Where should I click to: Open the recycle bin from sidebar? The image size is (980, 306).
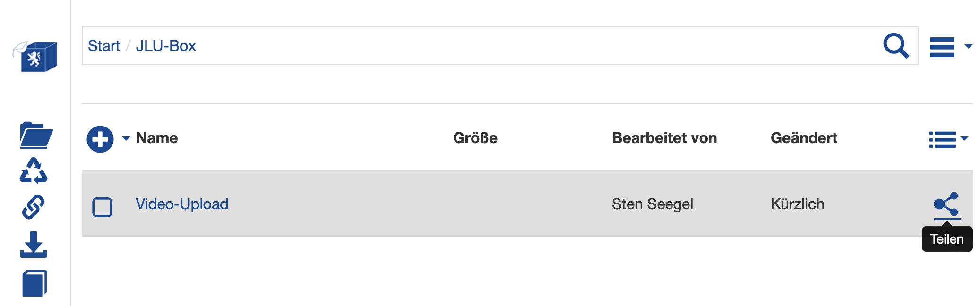(x=34, y=170)
